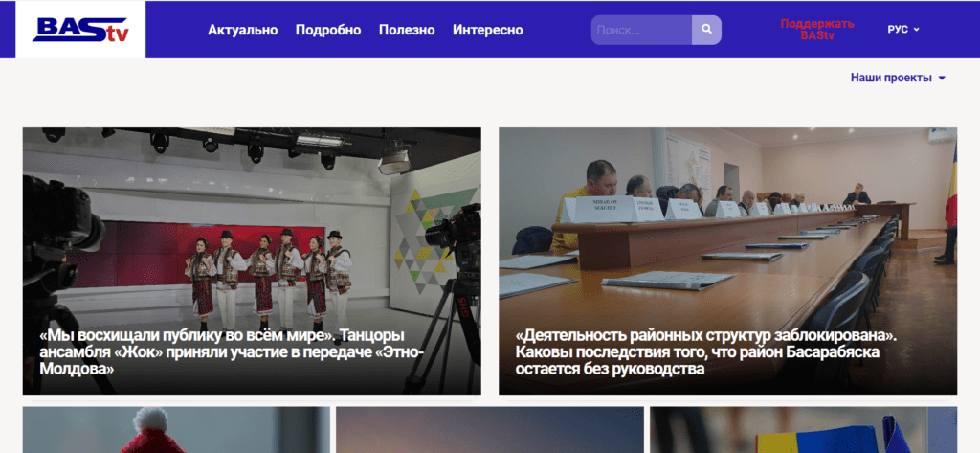Select the Полезно navigation item

[407, 30]
